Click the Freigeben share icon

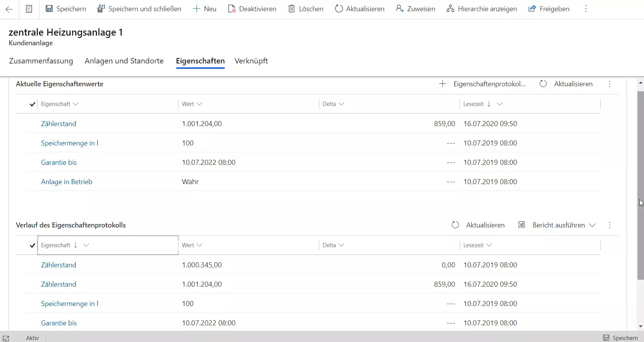click(532, 9)
